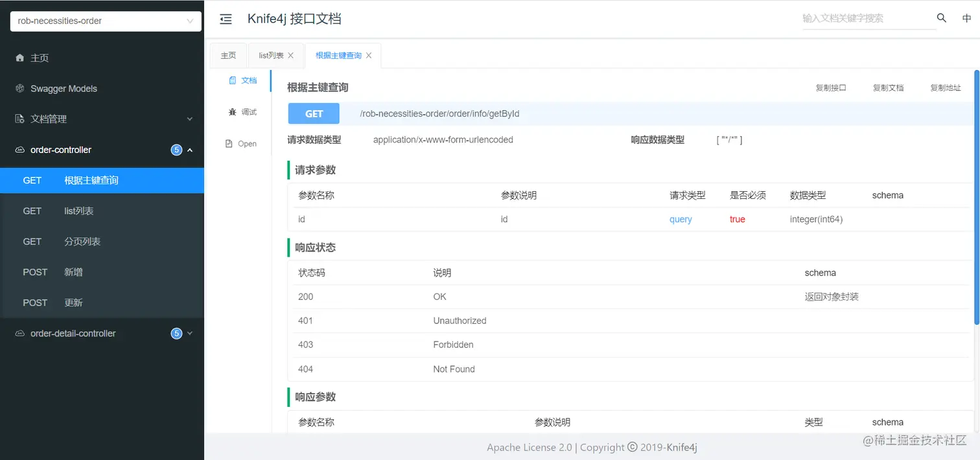The height and width of the screenshot is (460, 980).
Task: Click the search magnifier icon
Action: (x=942, y=18)
